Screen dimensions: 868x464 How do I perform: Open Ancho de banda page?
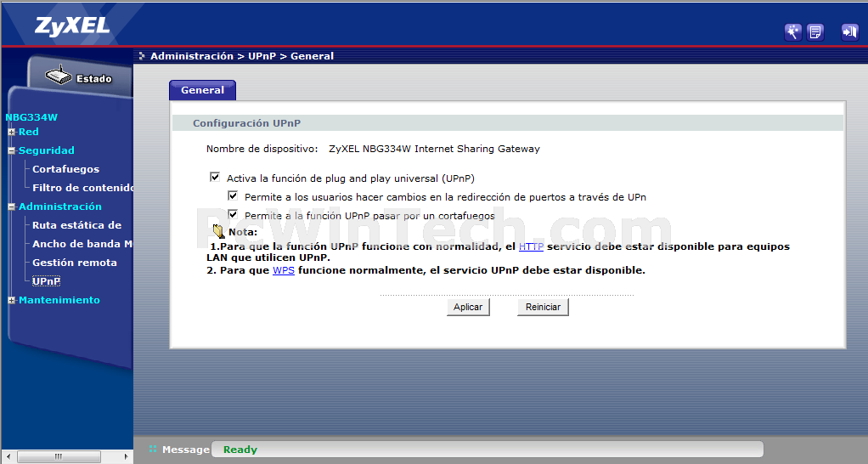point(82,244)
